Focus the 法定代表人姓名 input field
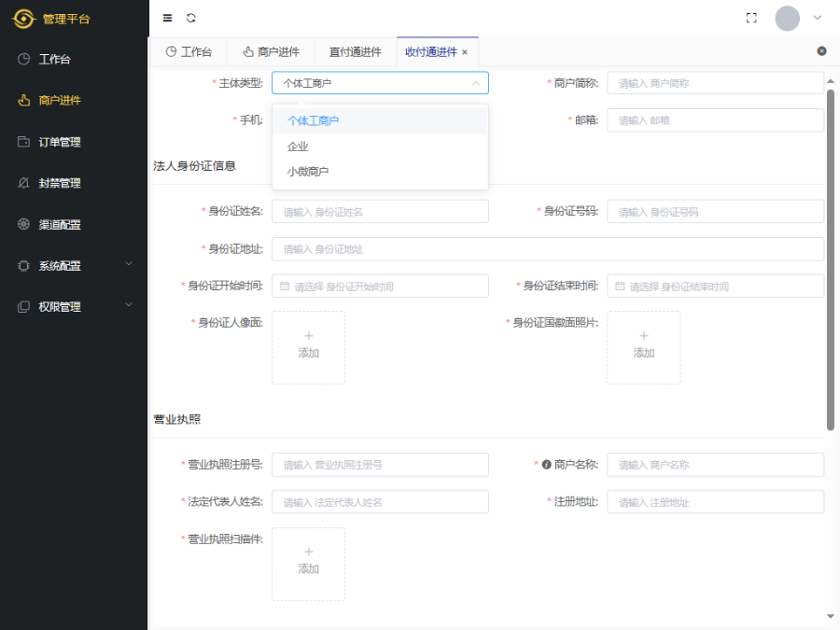The image size is (840, 630). [x=380, y=502]
